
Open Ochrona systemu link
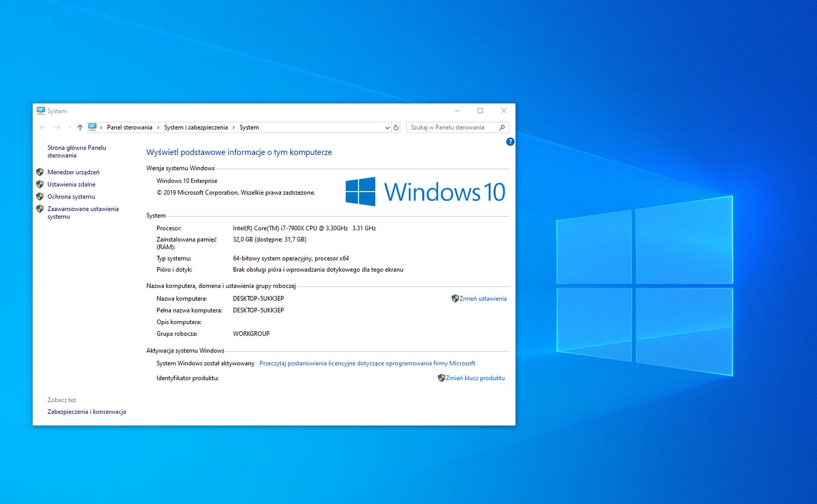71,197
